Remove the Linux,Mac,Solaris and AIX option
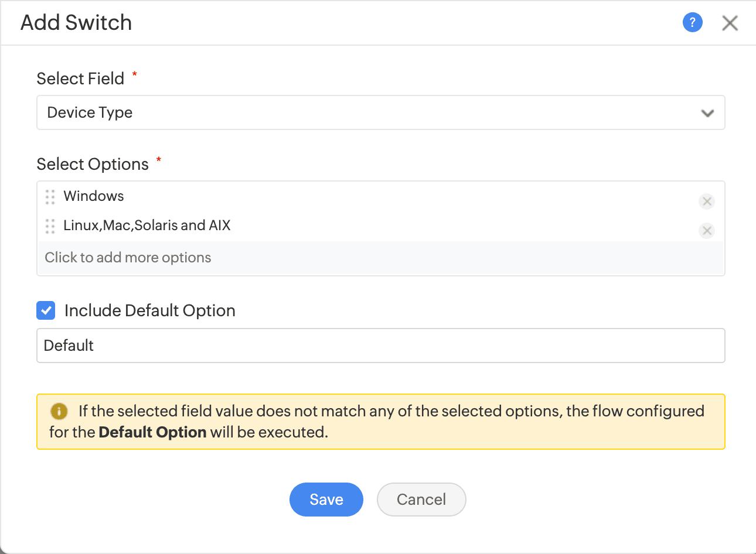 [x=707, y=231]
